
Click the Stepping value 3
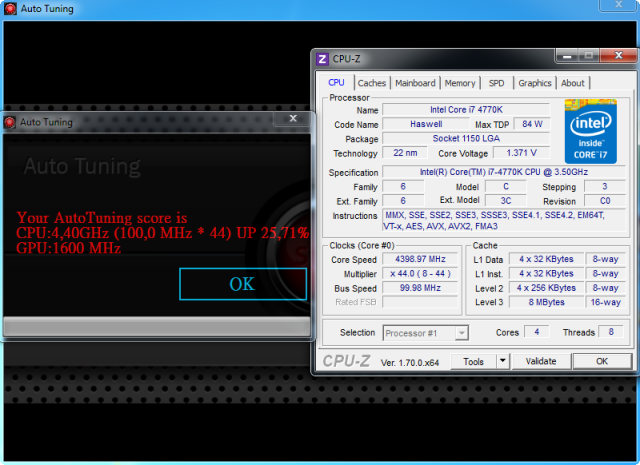click(605, 187)
